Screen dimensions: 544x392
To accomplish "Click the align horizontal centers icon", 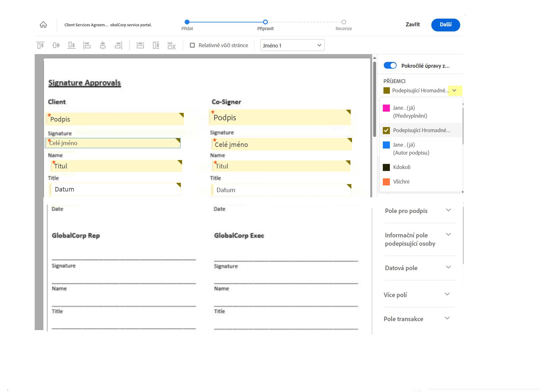I will coord(103,46).
